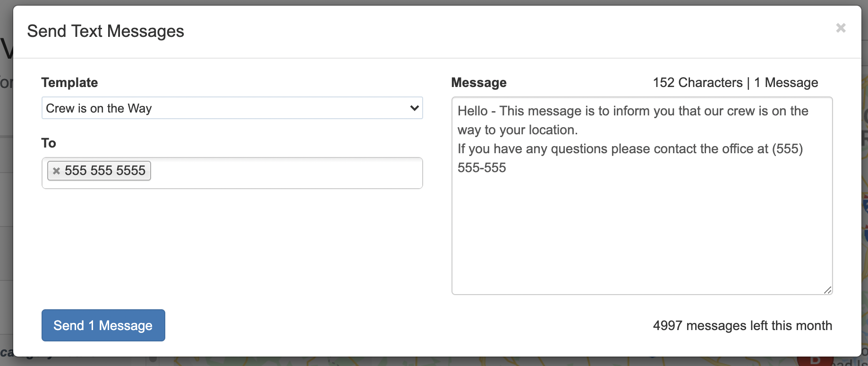Click the To field label
Viewport: 868px width, 366px height.
click(49, 143)
